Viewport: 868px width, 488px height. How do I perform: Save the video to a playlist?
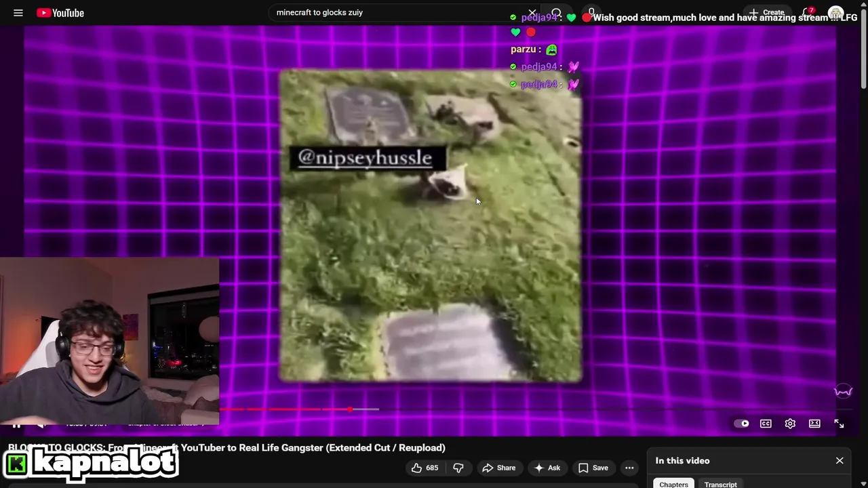pyautogui.click(x=593, y=468)
